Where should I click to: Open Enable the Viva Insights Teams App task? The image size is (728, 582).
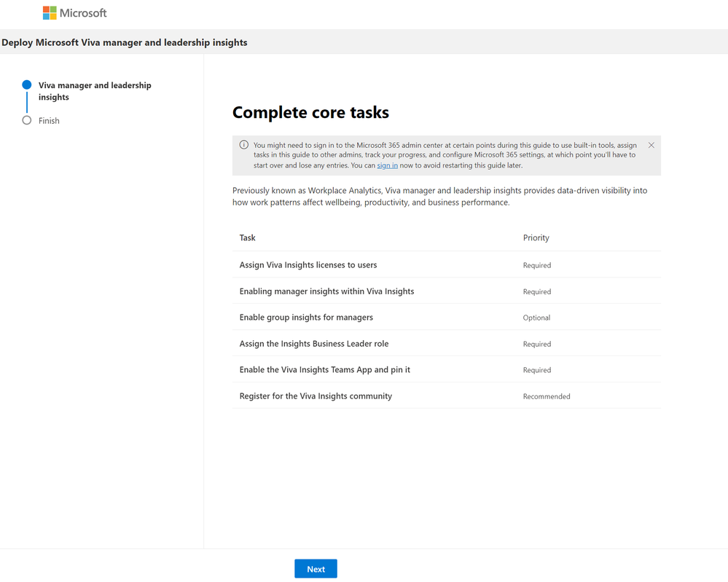[x=324, y=370]
